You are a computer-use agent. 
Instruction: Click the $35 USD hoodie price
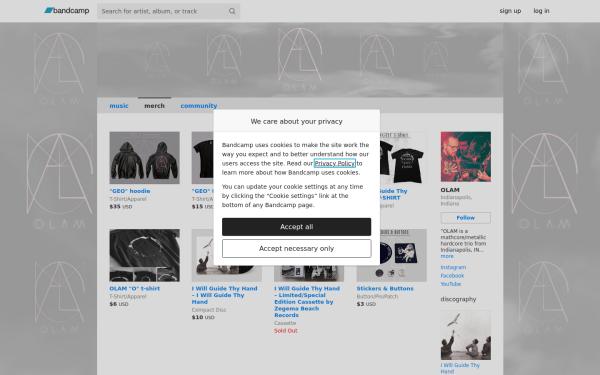tap(121, 207)
